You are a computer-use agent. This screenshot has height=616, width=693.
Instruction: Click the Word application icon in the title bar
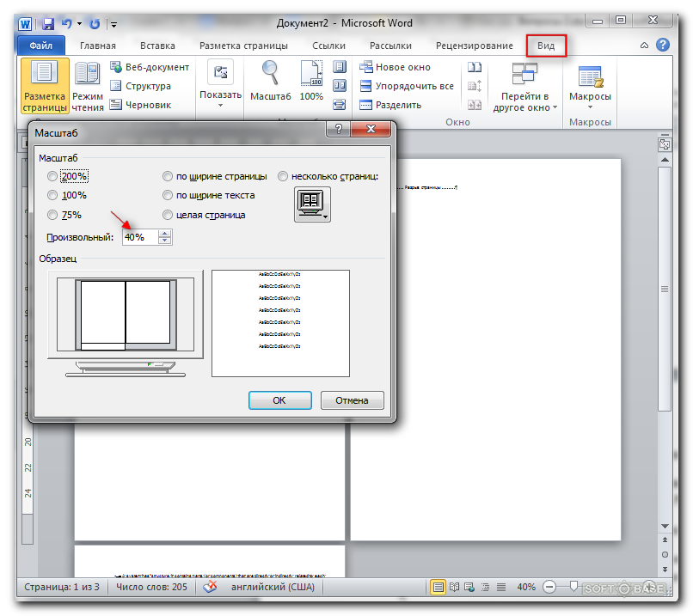(x=25, y=24)
